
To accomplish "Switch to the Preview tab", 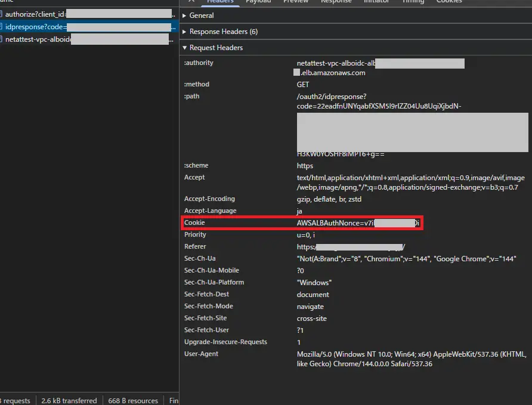I will point(296,2).
